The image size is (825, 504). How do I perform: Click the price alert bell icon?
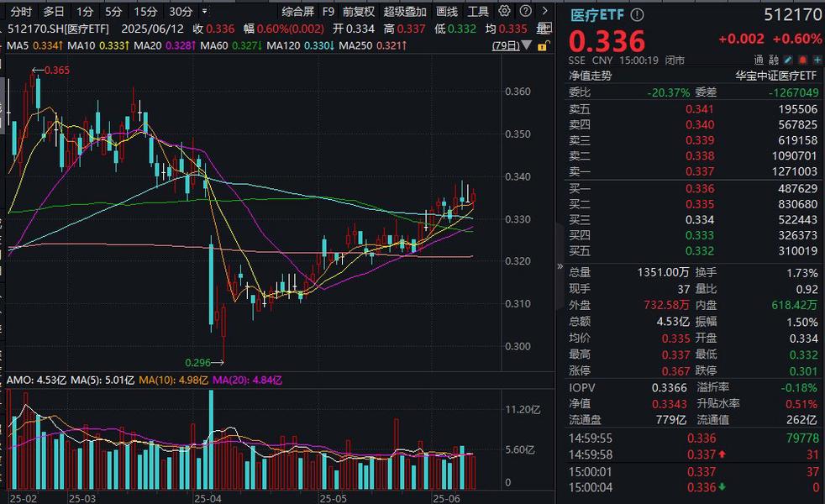tap(802, 60)
